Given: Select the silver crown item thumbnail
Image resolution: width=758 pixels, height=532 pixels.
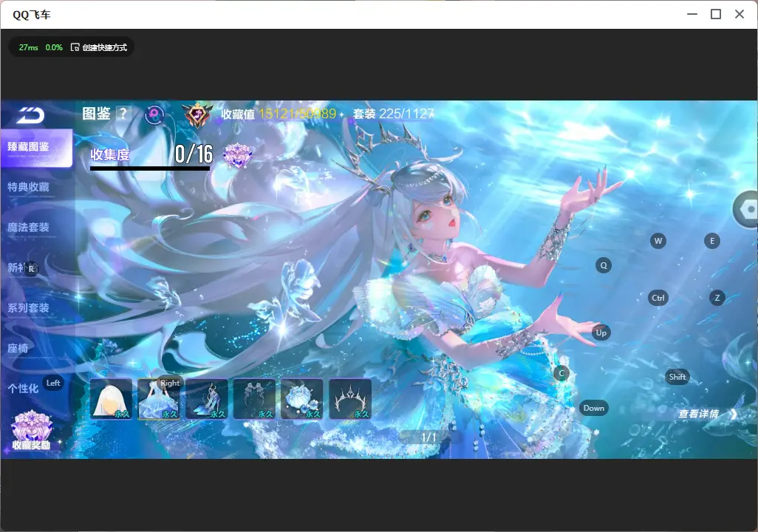Looking at the screenshot, I should click(x=350, y=398).
